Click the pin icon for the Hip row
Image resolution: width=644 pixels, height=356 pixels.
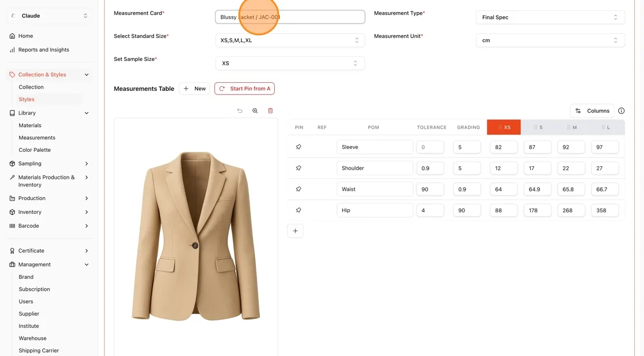(x=298, y=210)
